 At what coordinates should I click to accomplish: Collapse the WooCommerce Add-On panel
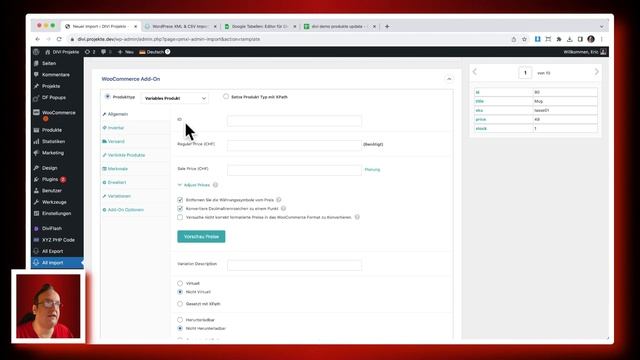tap(449, 79)
